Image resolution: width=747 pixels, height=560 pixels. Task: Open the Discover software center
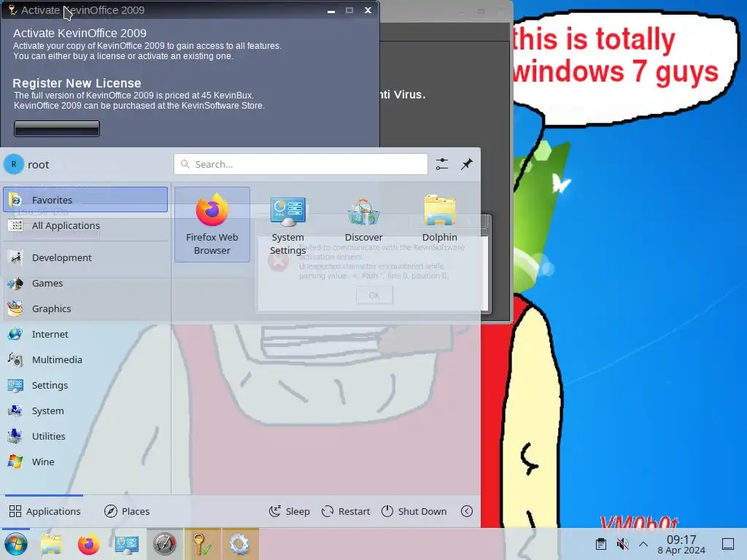(363, 225)
